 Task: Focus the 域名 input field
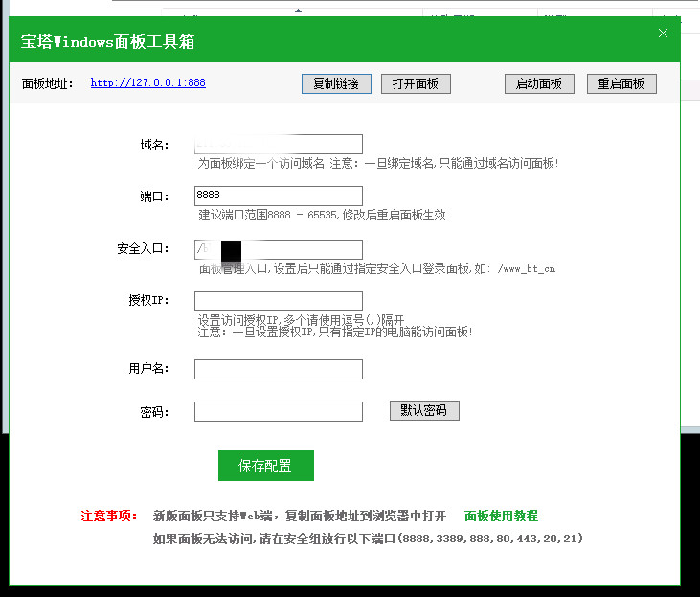279,145
